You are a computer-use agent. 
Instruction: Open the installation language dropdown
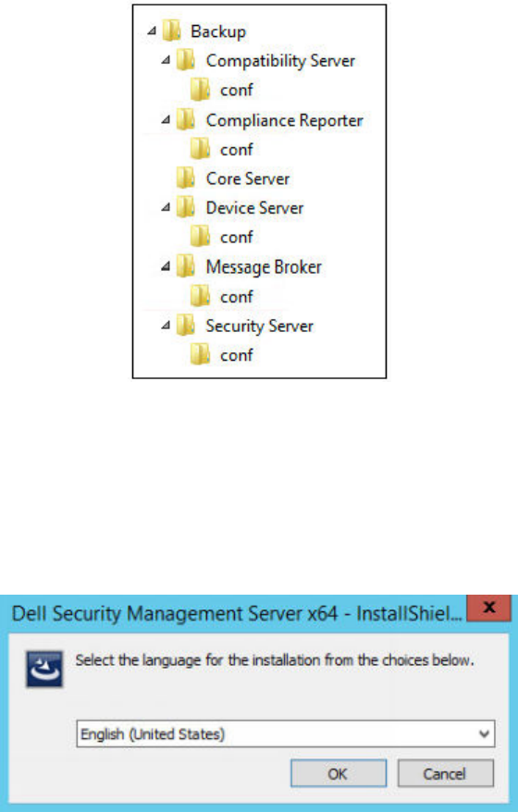click(x=286, y=733)
